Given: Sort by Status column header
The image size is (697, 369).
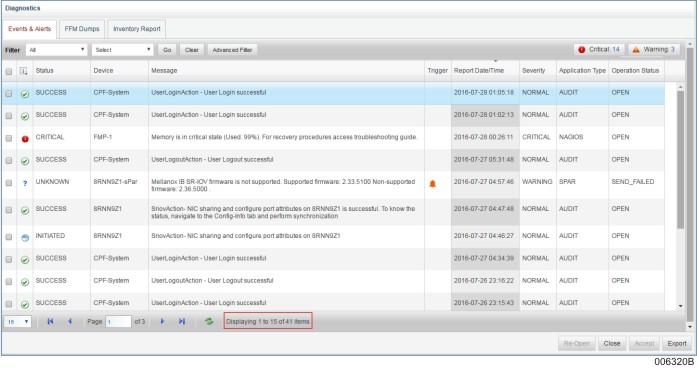Looking at the screenshot, I should pyautogui.click(x=44, y=71).
